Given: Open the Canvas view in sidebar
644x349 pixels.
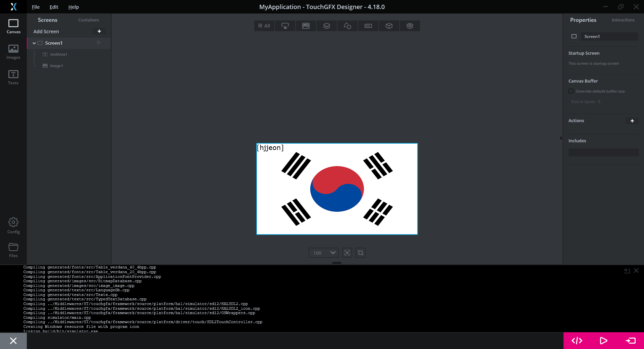Looking at the screenshot, I should tap(13, 27).
